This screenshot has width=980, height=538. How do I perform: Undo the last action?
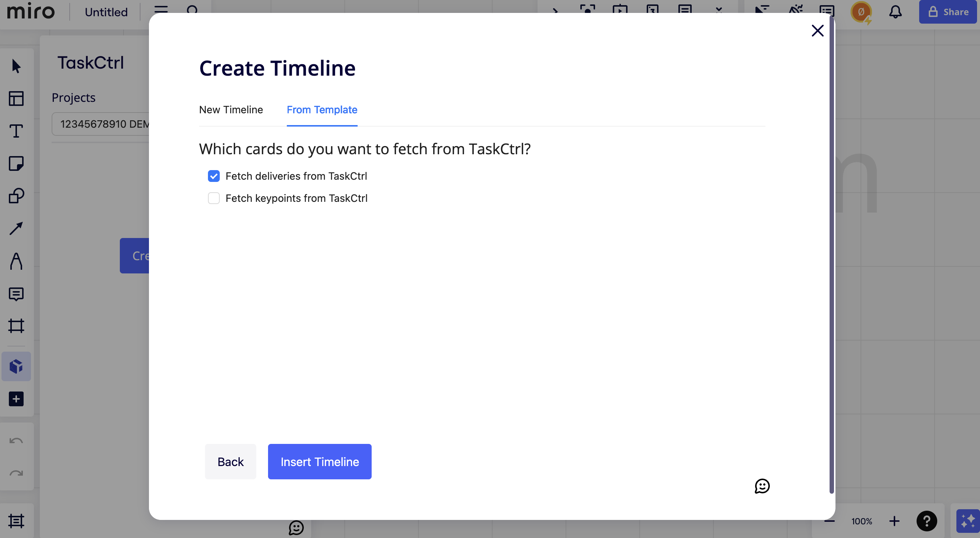tap(16, 441)
